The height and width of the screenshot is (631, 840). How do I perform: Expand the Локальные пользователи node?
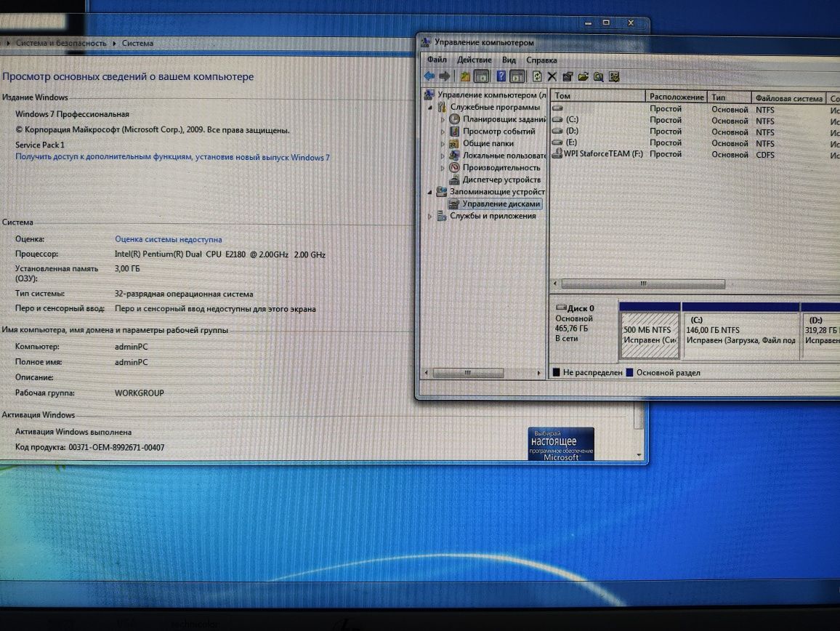click(x=443, y=156)
